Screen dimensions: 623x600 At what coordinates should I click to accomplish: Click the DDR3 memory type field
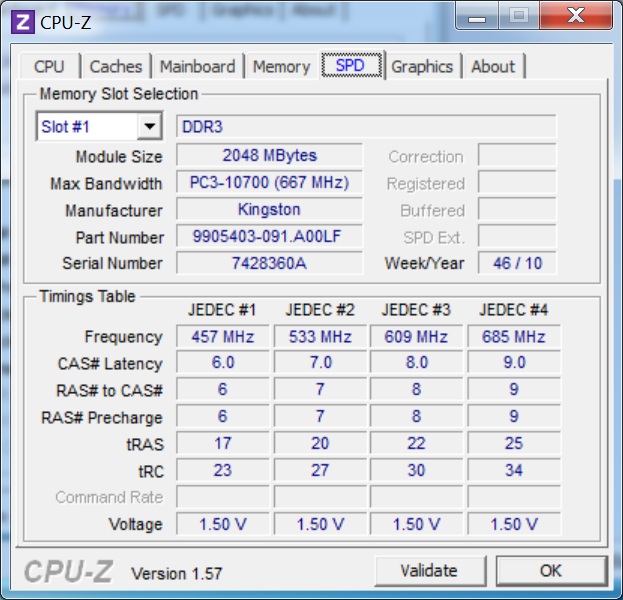tap(366, 127)
